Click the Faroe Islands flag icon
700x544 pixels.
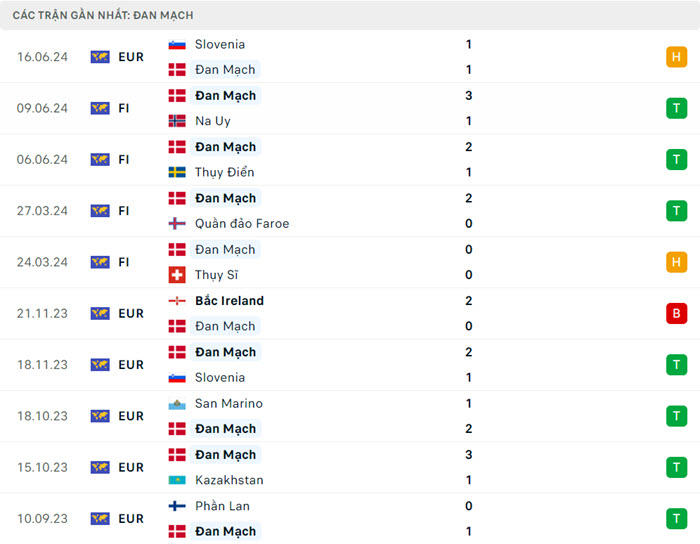pyautogui.click(x=177, y=223)
